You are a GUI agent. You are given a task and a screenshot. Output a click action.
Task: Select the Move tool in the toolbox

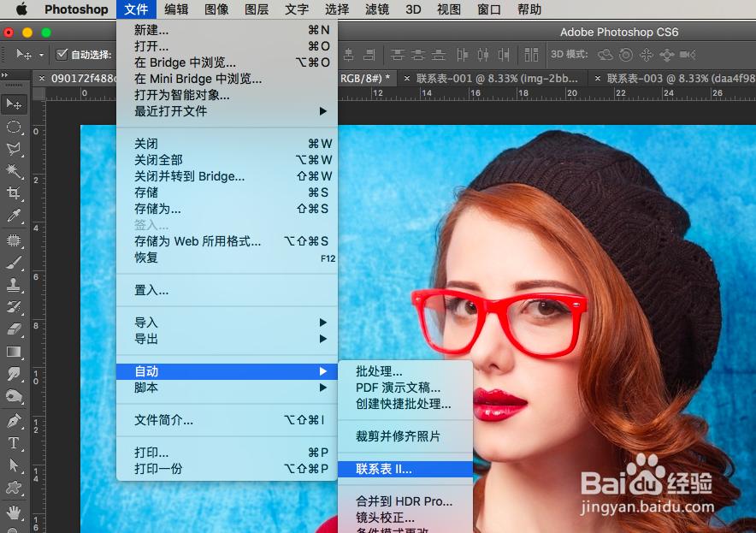coord(14,104)
